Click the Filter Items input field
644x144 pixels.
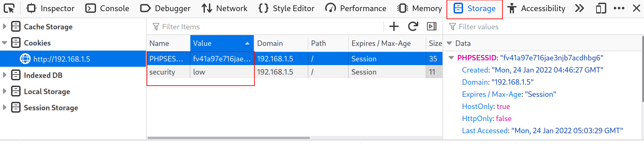(x=266, y=27)
